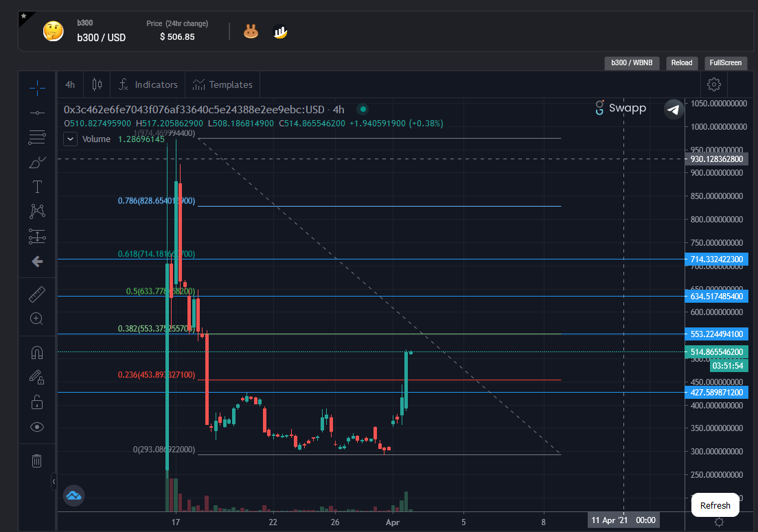This screenshot has height=532, width=758.
Task: Click the 0.5 Fibonacci level label
Action: [x=161, y=291]
